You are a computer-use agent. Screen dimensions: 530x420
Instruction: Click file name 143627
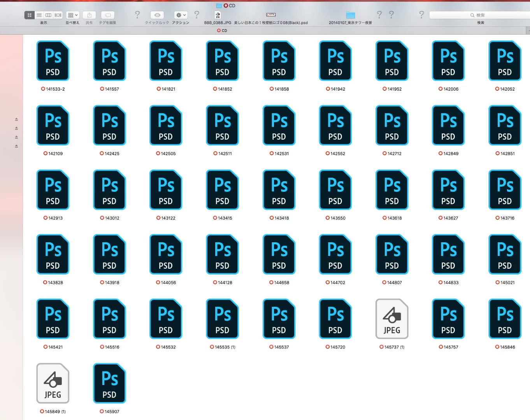click(451, 218)
